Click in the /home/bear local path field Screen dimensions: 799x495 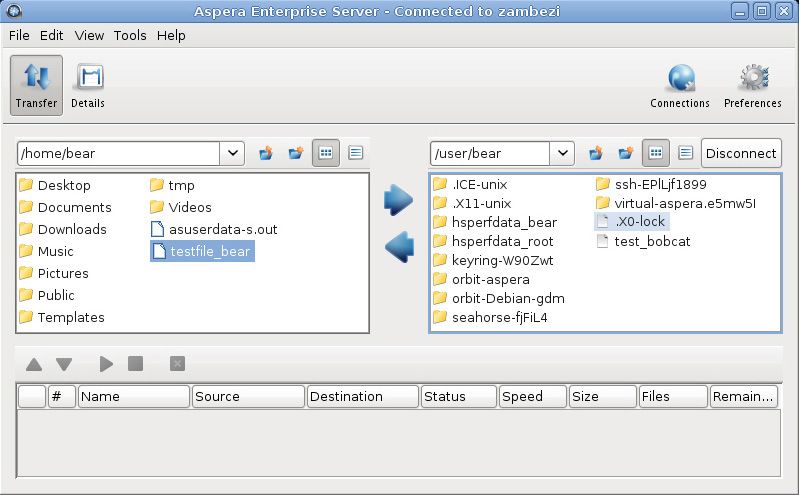tap(119, 153)
